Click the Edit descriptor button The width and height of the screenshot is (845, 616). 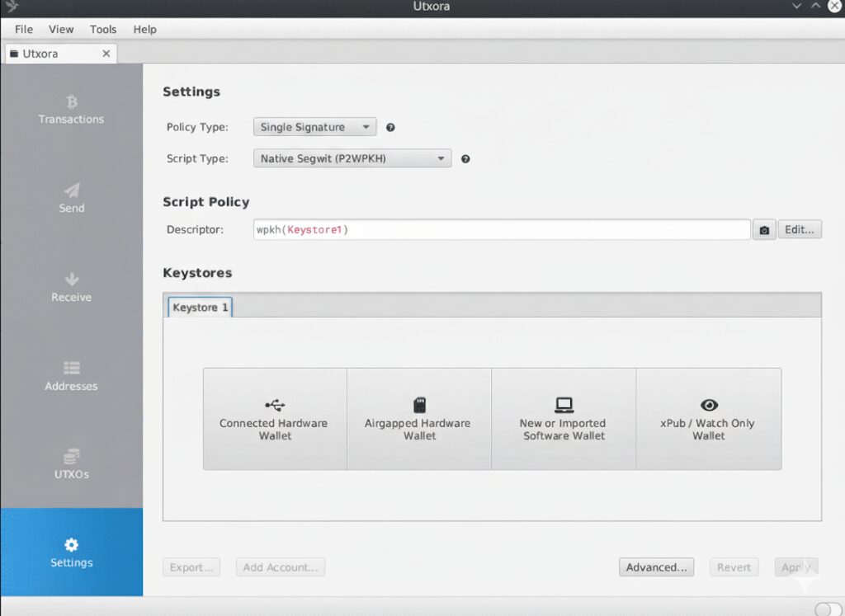point(800,229)
